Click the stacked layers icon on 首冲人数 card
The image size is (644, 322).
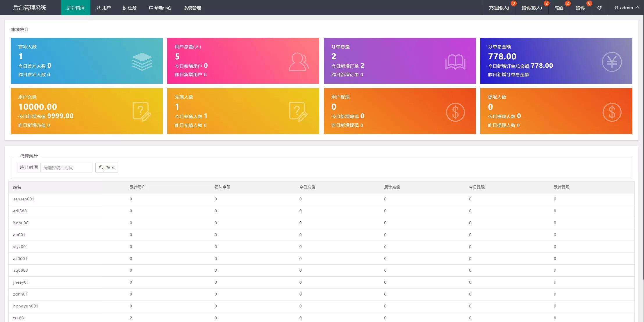(x=142, y=62)
